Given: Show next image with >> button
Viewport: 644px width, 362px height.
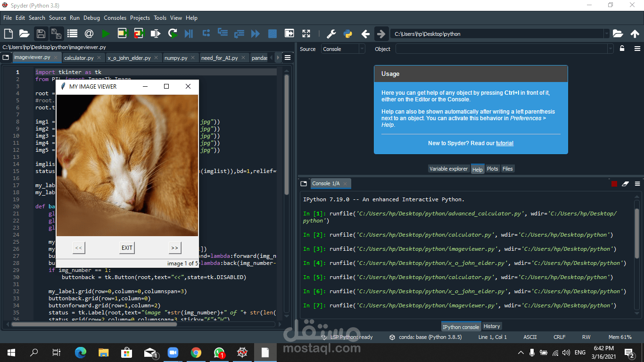Looking at the screenshot, I should click(x=175, y=247).
